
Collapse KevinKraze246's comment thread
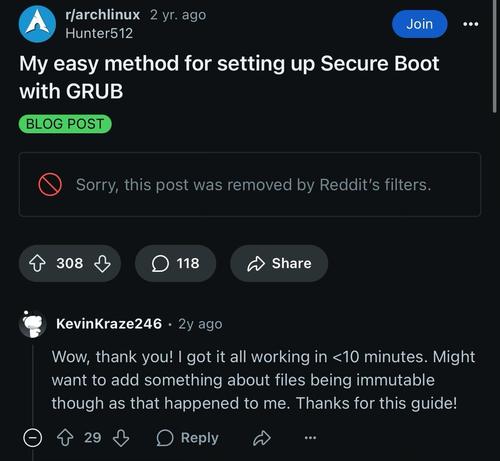click(x=32, y=438)
